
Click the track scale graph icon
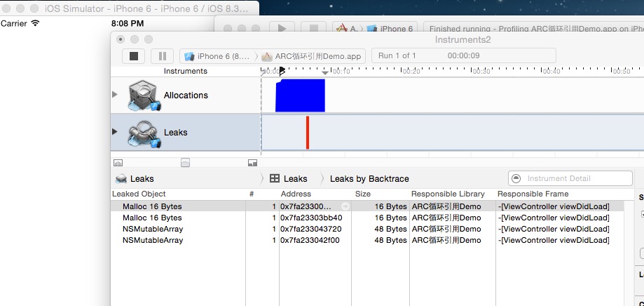tap(118, 163)
